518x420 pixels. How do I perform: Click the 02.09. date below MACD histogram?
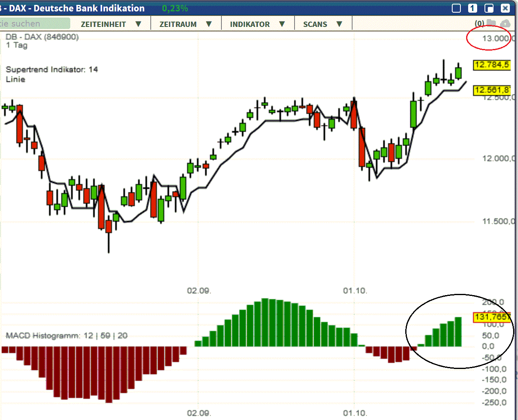tap(199, 413)
